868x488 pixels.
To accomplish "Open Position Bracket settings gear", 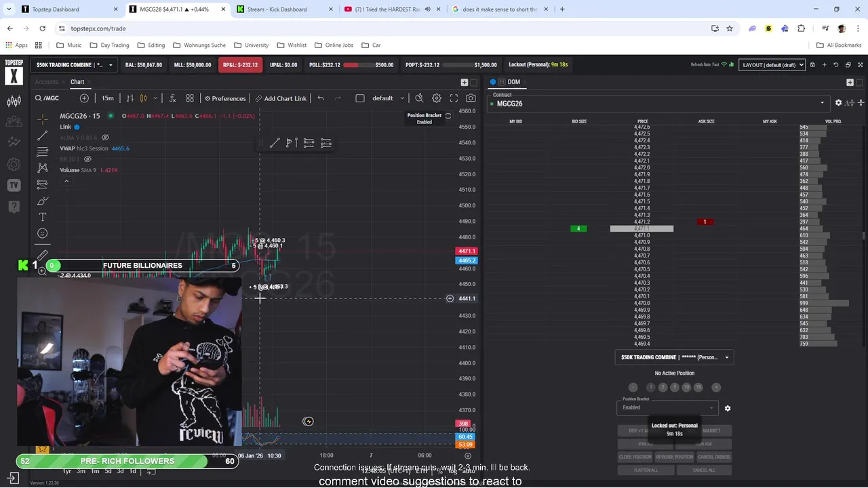I will (x=728, y=409).
